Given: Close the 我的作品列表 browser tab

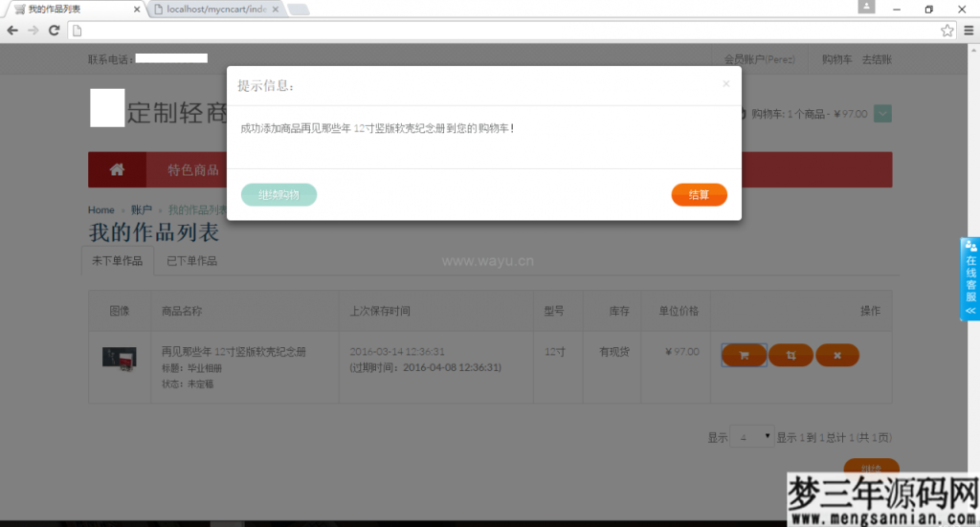Looking at the screenshot, I should [137, 10].
